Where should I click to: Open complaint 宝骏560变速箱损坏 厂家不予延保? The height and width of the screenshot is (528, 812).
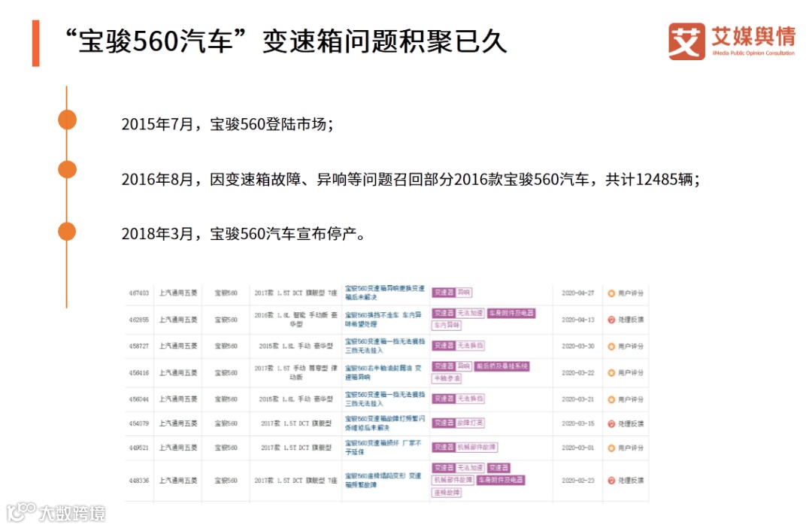(383, 448)
